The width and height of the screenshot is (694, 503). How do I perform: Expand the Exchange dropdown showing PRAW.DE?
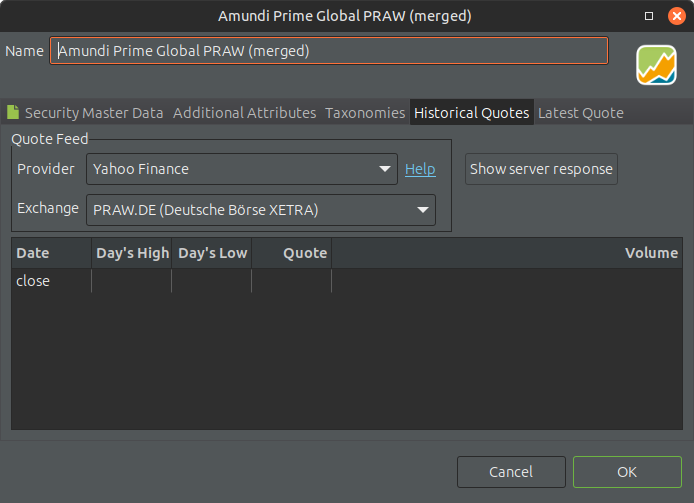pyautogui.click(x=260, y=209)
